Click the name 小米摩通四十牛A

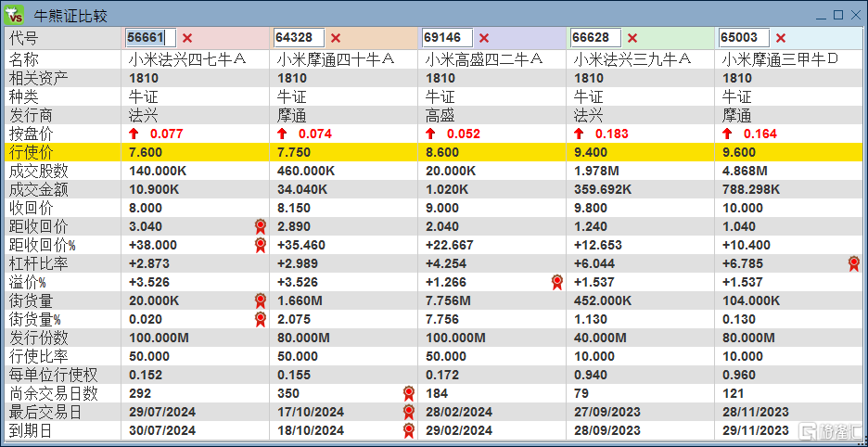[x=336, y=59]
